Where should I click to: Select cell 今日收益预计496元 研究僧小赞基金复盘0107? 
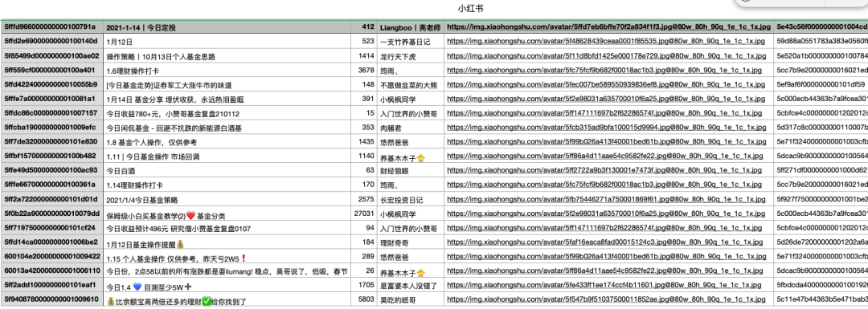tap(227, 228)
